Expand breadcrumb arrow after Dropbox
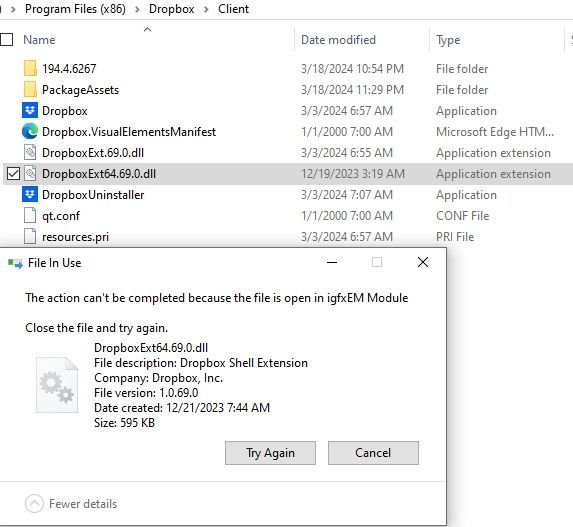Image resolution: width=573 pixels, height=527 pixels. (x=206, y=9)
